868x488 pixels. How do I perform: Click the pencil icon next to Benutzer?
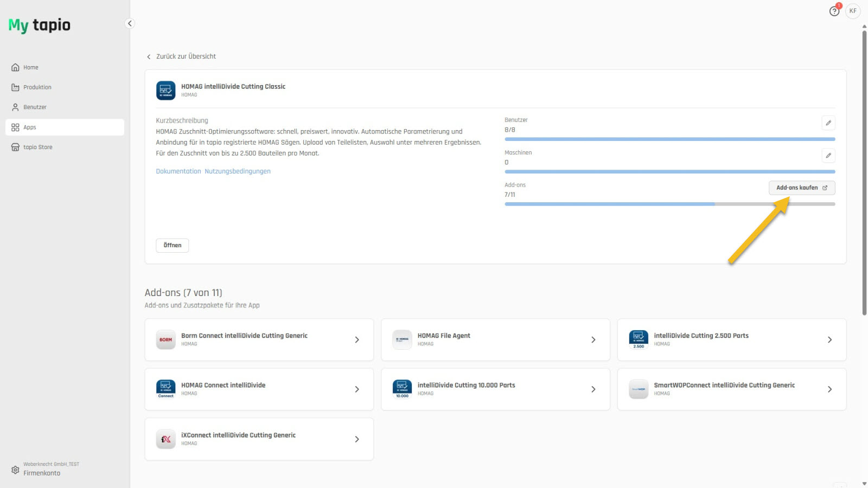(828, 123)
